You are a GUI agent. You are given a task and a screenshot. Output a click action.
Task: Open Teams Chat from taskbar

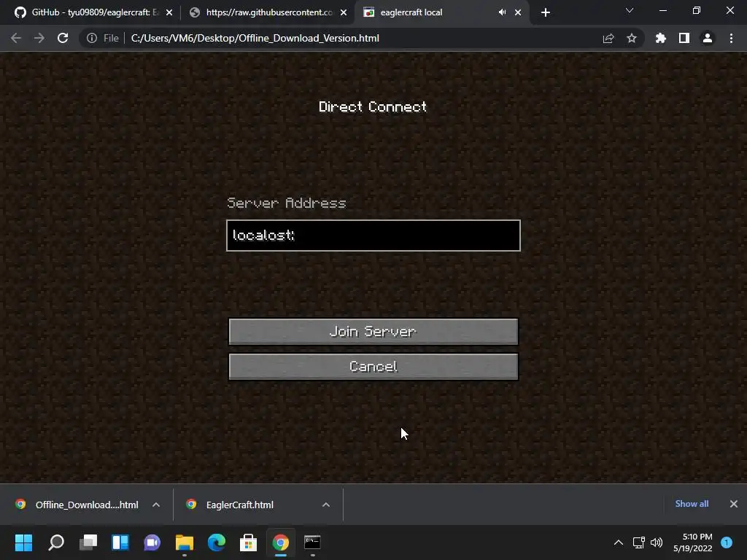(x=152, y=542)
